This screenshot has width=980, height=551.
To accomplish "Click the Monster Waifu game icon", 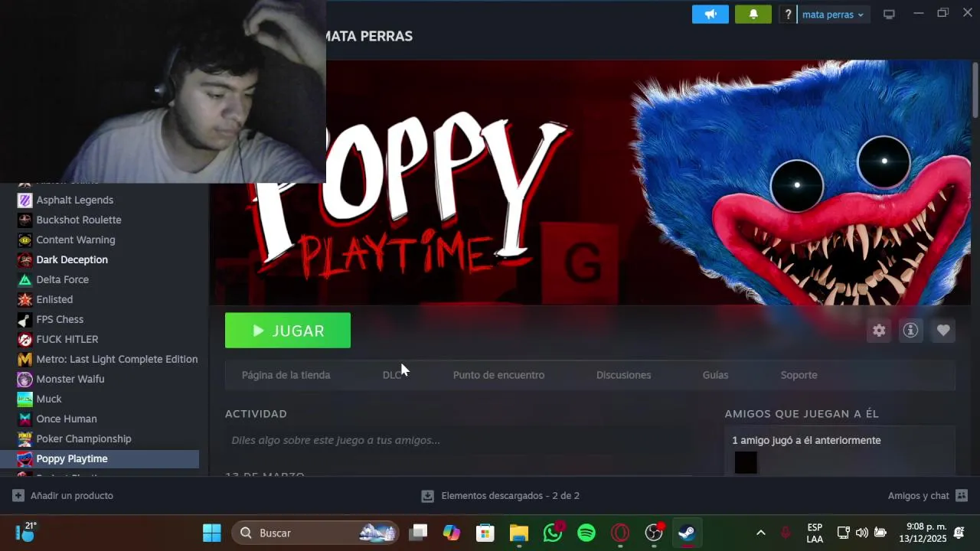I will [25, 379].
